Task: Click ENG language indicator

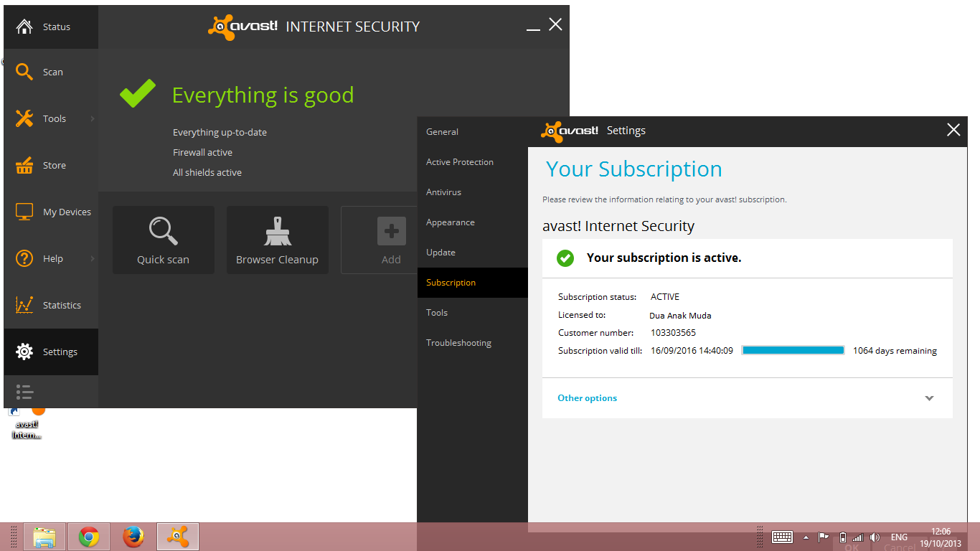Action: tap(899, 537)
